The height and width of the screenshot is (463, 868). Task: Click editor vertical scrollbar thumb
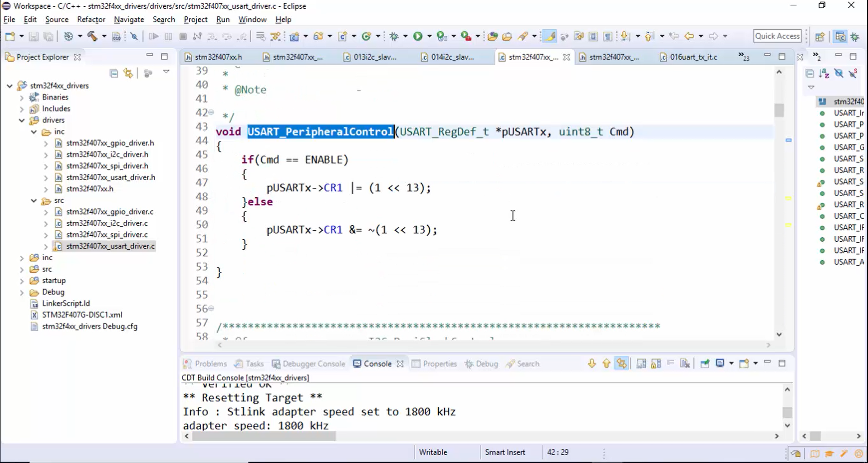779,110
